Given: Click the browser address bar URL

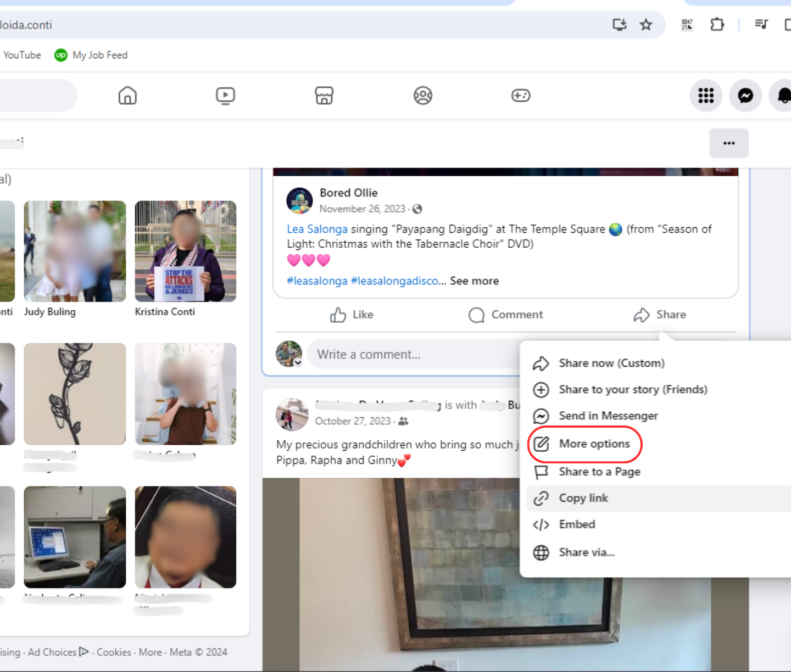Looking at the screenshot, I should tap(26, 25).
